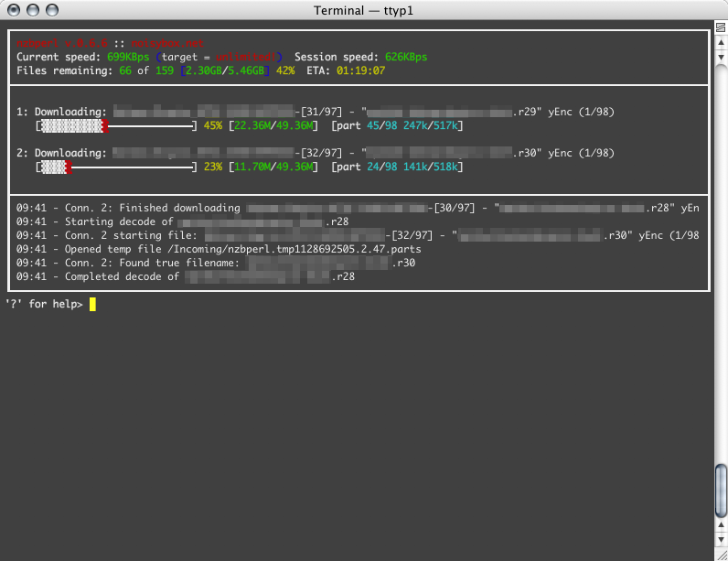Image resolution: width=728 pixels, height=561 pixels.
Task: Close the Terminal window with red button
Action: coord(13,10)
